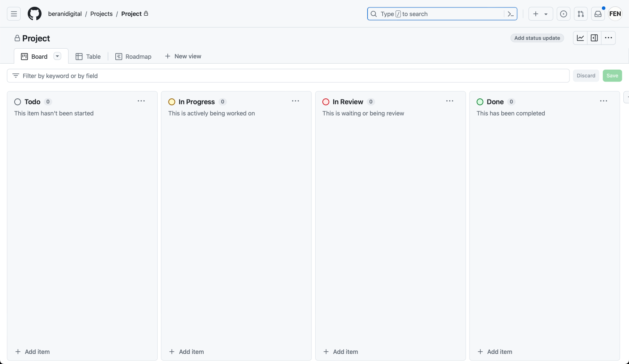Click the red In Review status circle
The image size is (629, 364).
[x=326, y=102]
